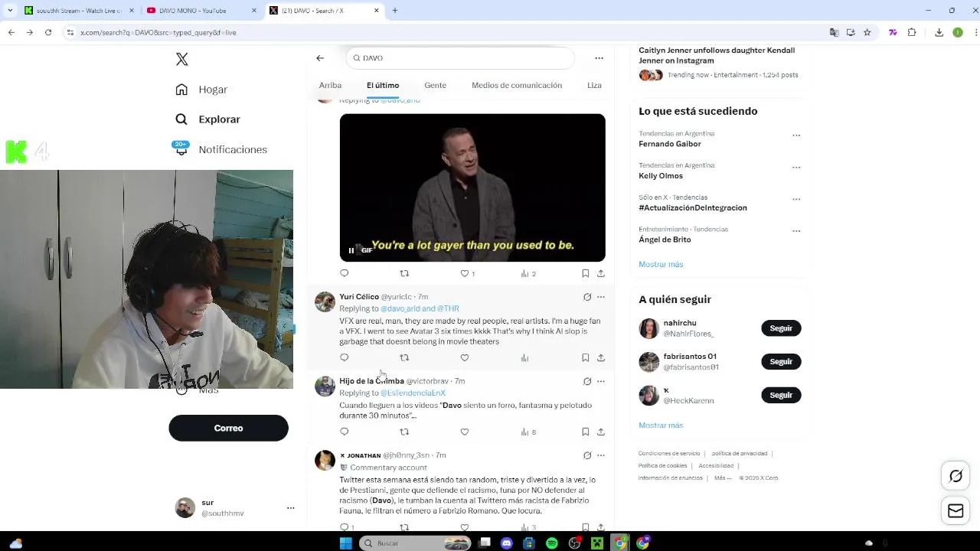View analytics of Yuri Célico's post
Viewport: 980px width, 551px height.
click(x=524, y=357)
